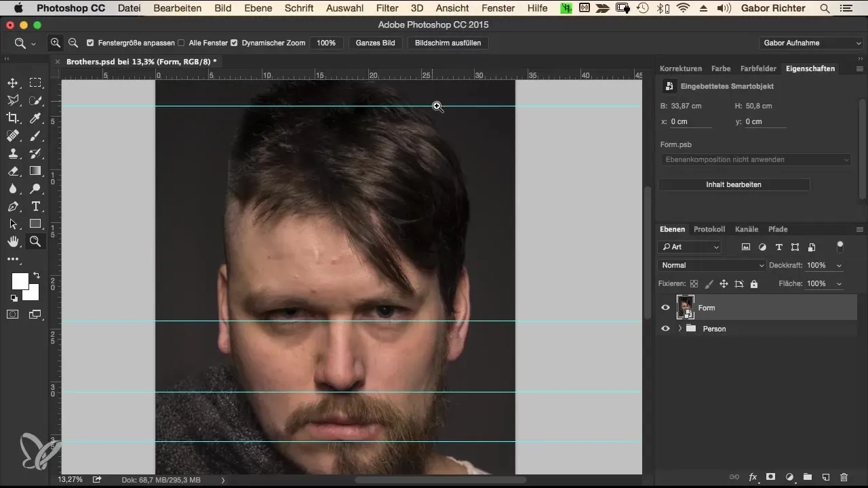Screen dimensions: 868x488
Task: Click the Ganzes Bild button
Action: [x=376, y=43]
